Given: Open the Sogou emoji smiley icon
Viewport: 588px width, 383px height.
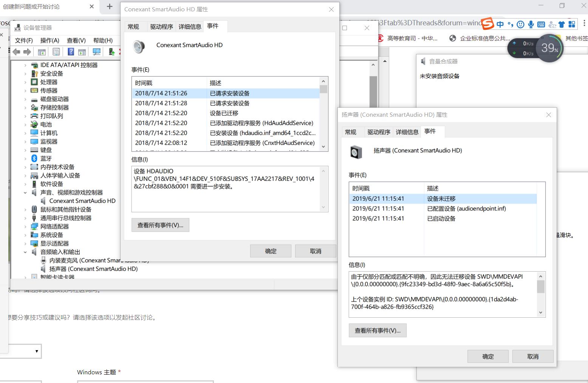Looking at the screenshot, I should (x=520, y=25).
